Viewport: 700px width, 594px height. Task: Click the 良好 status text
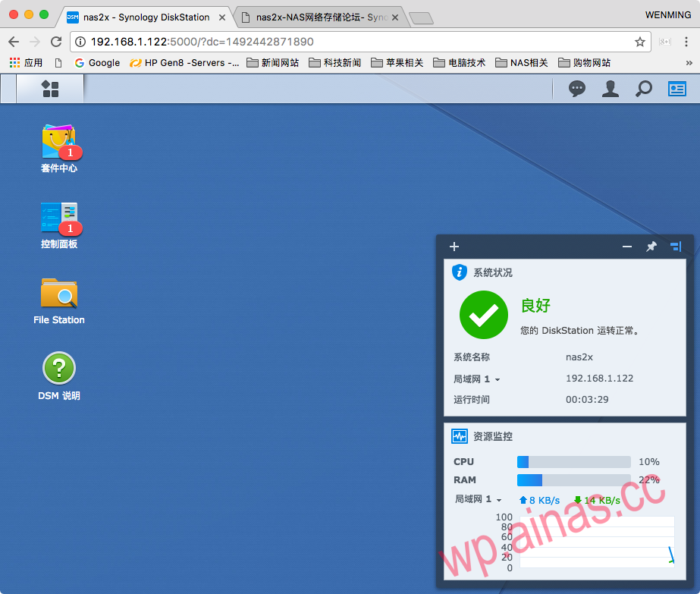click(x=535, y=306)
